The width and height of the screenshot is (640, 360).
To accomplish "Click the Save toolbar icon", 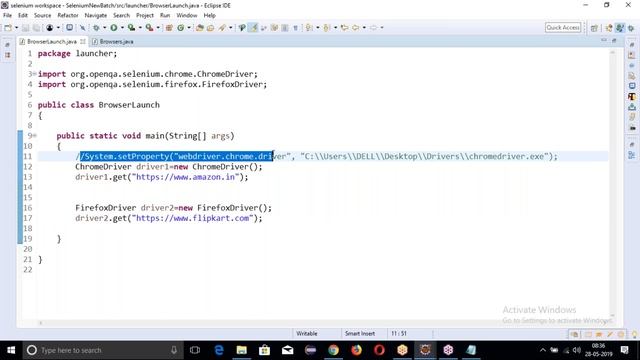I will click(25, 28).
